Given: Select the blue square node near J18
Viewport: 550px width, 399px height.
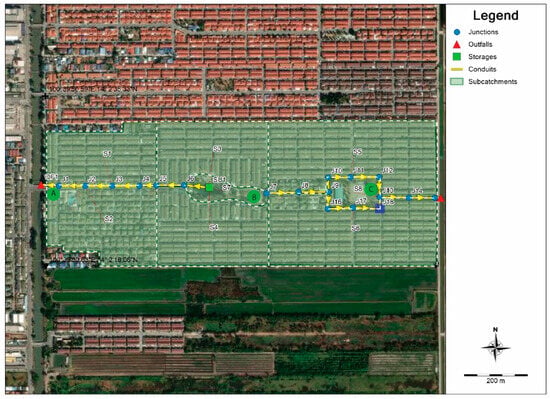Looking at the screenshot, I should pyautogui.click(x=380, y=209).
